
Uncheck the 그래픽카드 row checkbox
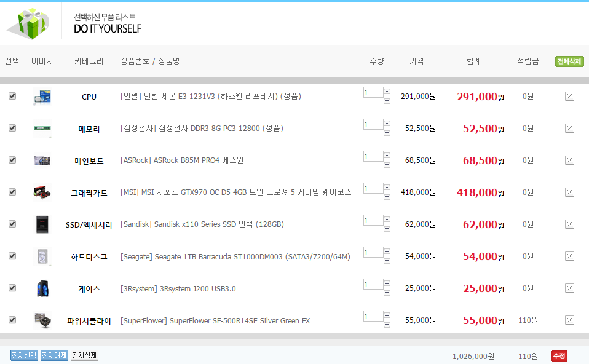[x=12, y=192]
